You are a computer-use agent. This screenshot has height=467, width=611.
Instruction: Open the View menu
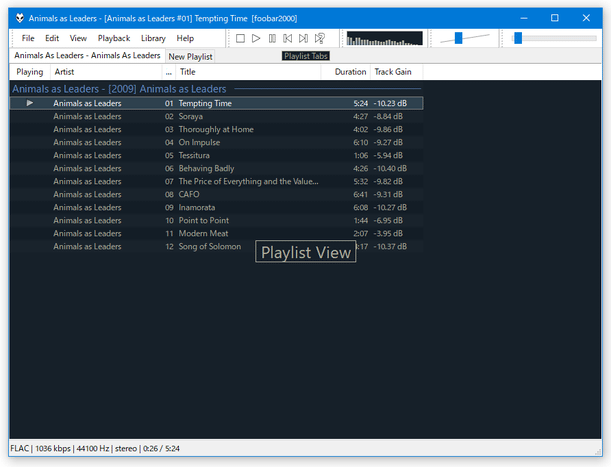pos(78,38)
